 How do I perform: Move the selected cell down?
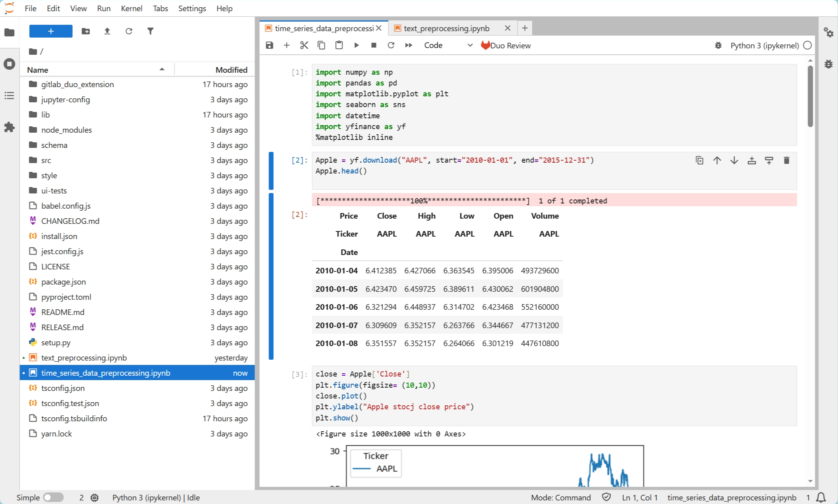[734, 160]
